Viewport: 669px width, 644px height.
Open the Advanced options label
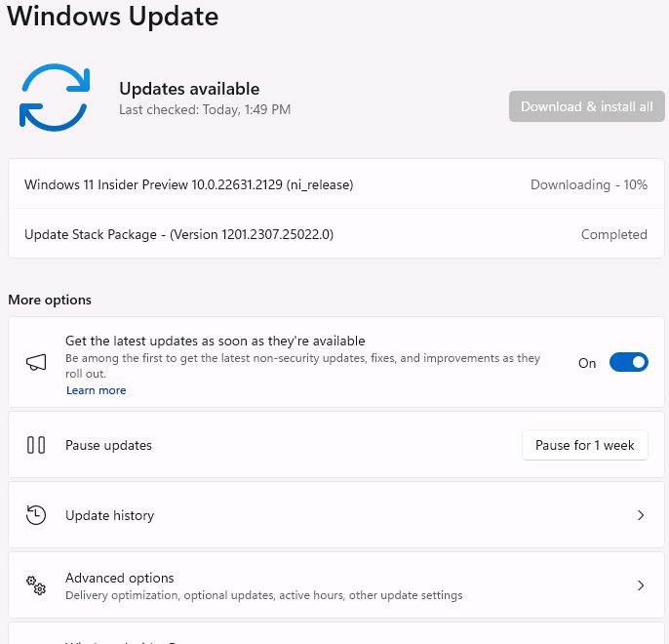119,578
